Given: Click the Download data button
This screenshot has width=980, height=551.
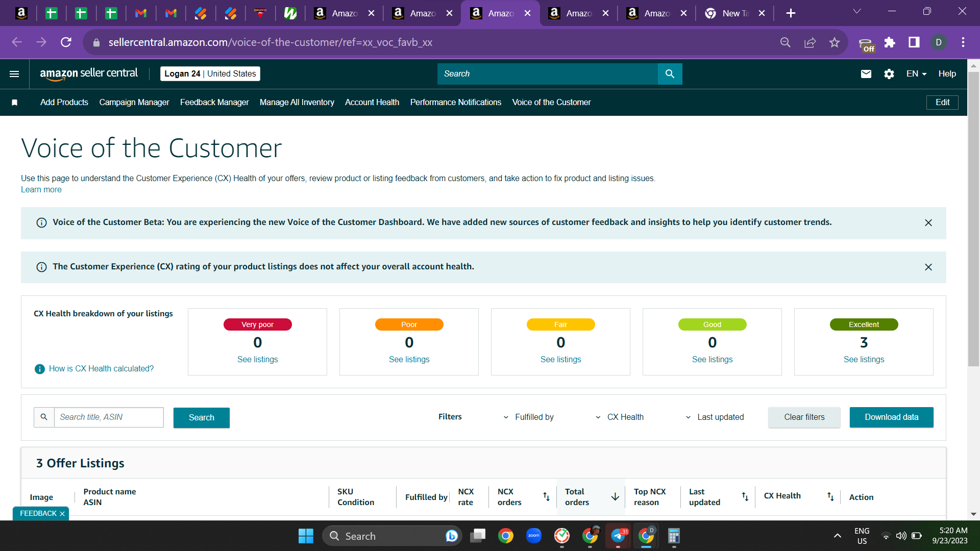Looking at the screenshot, I should click(x=892, y=417).
